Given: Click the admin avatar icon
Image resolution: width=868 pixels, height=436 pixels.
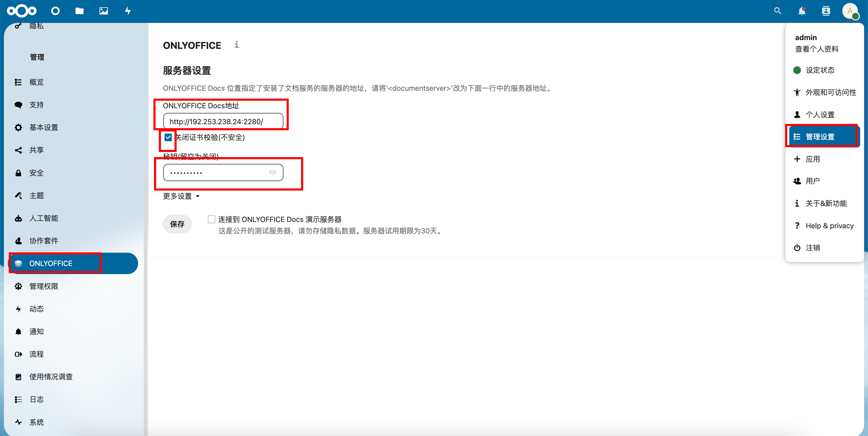Looking at the screenshot, I should pos(850,11).
